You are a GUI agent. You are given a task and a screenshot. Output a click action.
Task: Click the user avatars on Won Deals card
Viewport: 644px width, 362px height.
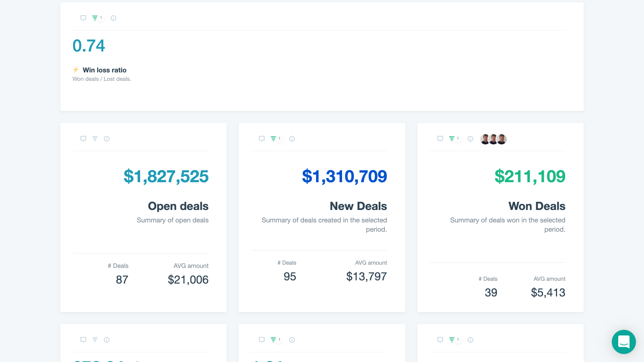pyautogui.click(x=493, y=139)
